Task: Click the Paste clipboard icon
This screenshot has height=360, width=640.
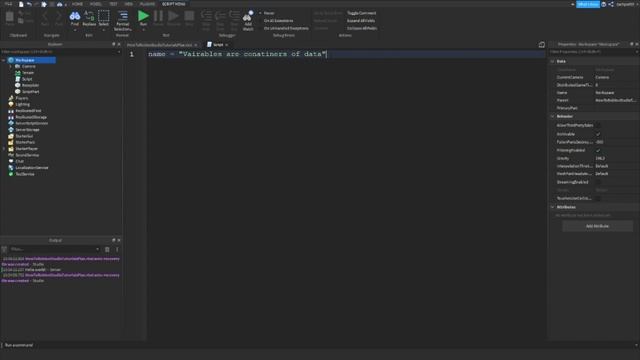Action: (x=10, y=18)
